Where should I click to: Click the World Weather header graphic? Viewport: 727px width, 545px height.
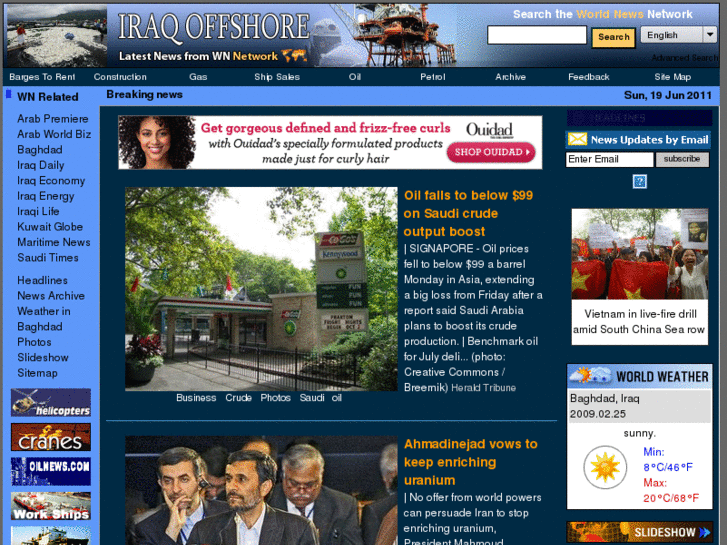tap(639, 376)
